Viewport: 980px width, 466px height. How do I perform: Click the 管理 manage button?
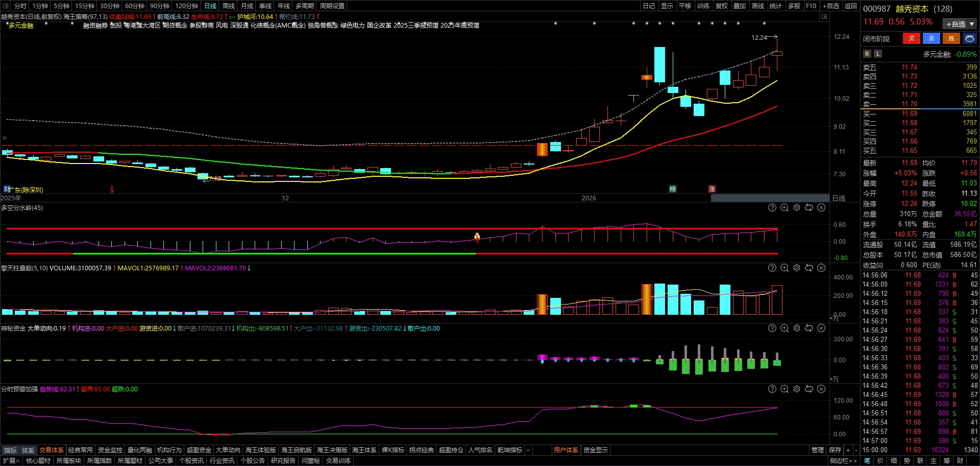pos(818,450)
